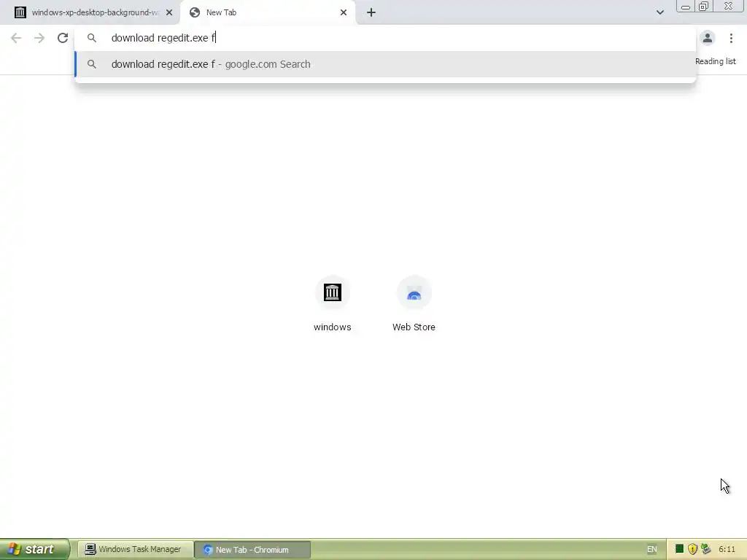The width and height of the screenshot is (747, 560).
Task: Close the windows-xp-desktop-background tab
Action: click(x=169, y=12)
